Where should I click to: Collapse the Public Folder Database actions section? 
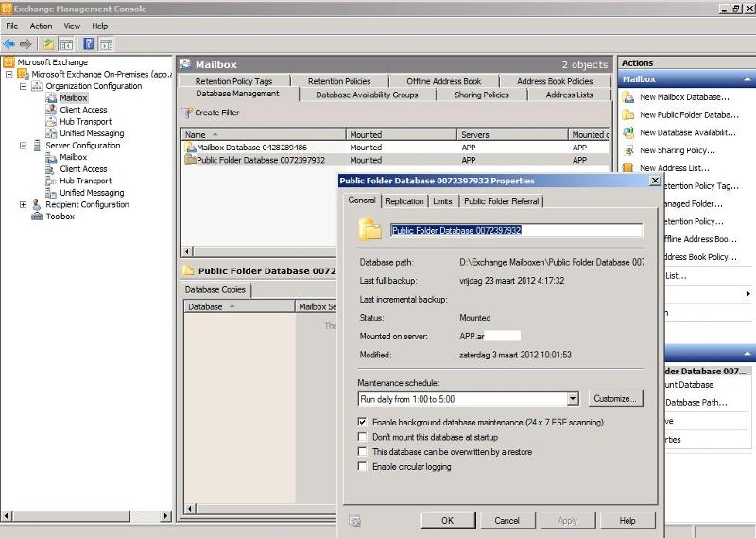point(747,354)
